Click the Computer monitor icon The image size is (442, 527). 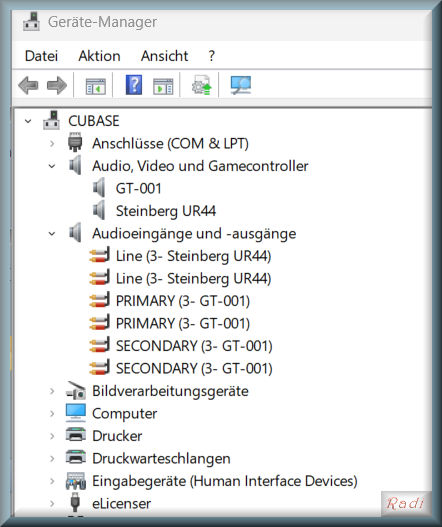[76, 413]
